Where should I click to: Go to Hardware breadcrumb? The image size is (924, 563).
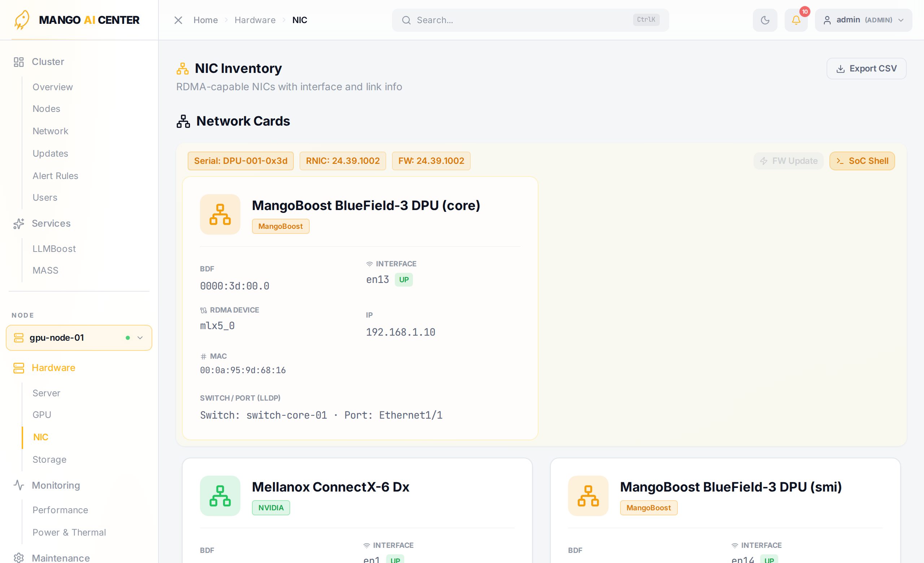tap(255, 20)
